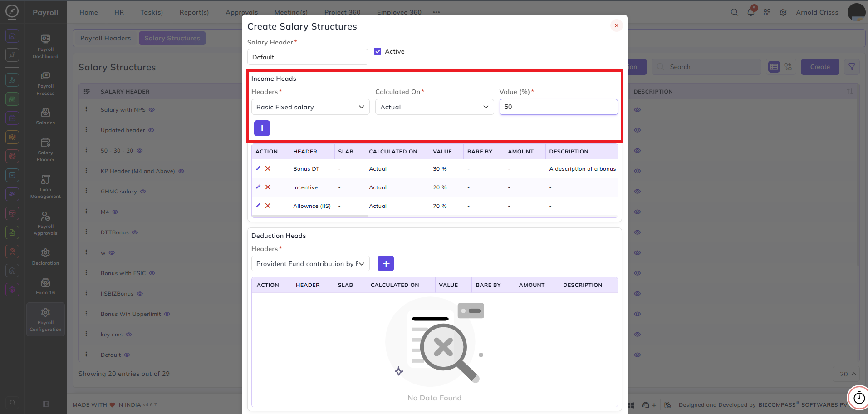
Task: Click Payroll module title
Action: click(x=45, y=12)
